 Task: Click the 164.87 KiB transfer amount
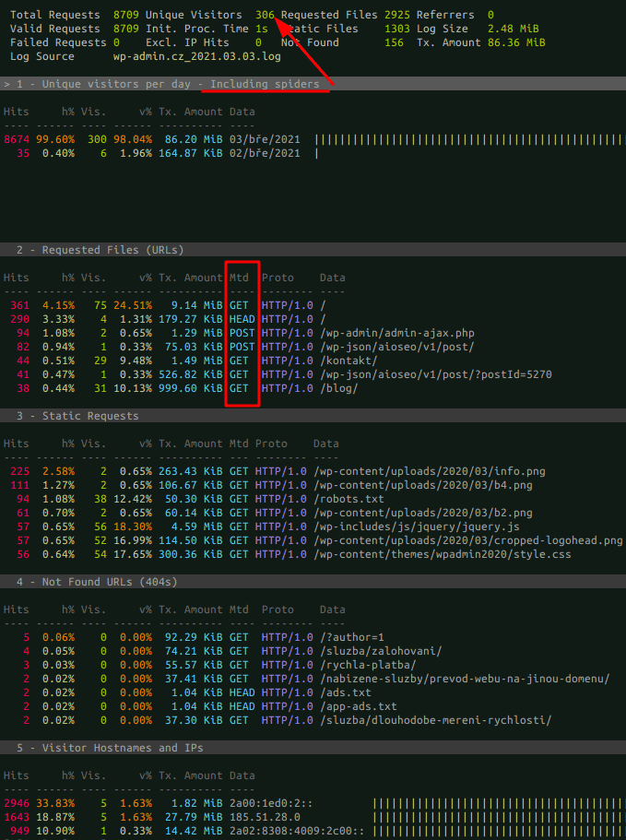click(190, 153)
